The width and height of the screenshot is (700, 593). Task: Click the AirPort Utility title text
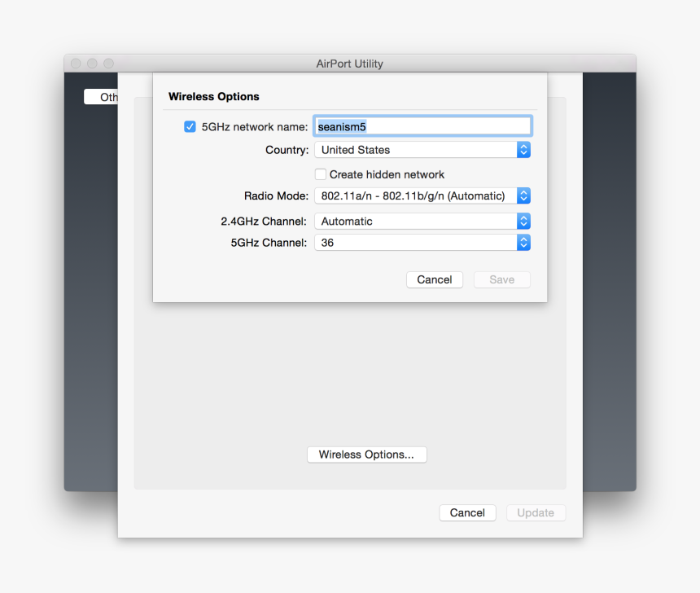click(x=349, y=64)
